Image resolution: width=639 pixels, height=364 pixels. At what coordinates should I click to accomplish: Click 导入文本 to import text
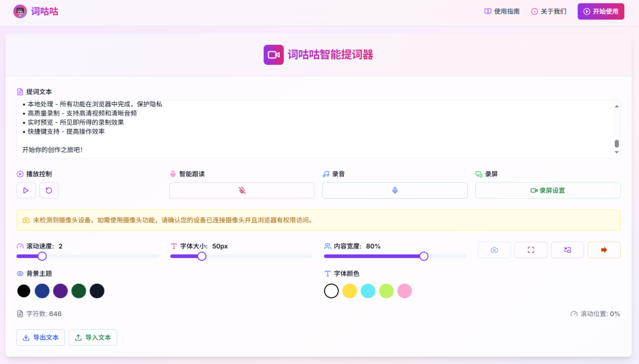point(93,337)
